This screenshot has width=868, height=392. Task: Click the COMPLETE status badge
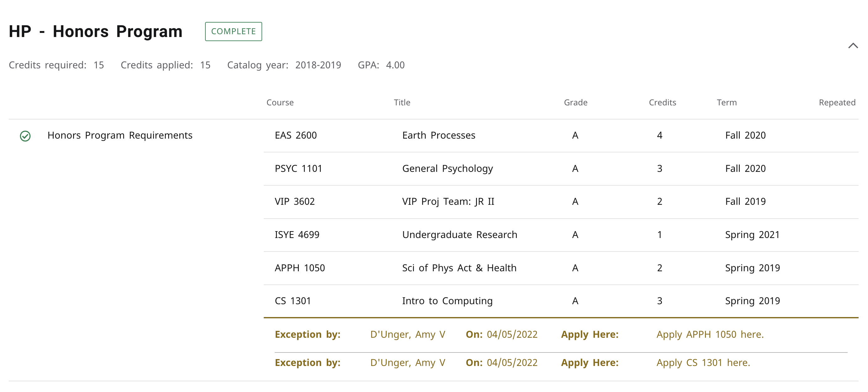click(x=234, y=31)
